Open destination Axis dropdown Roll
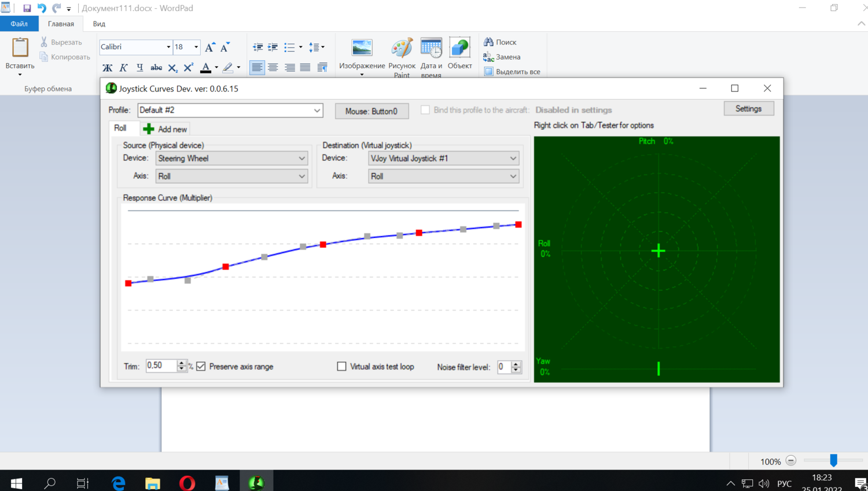 (443, 176)
